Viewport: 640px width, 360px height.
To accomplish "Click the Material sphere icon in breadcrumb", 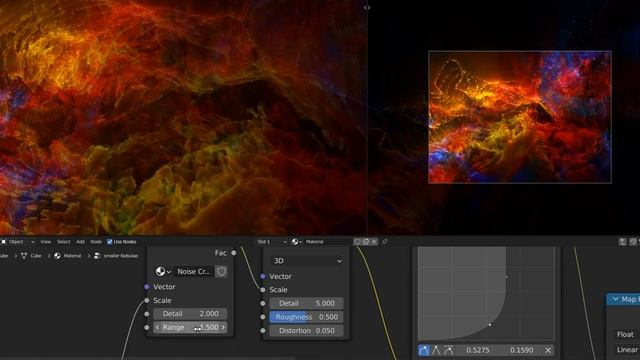I will pos(57,256).
